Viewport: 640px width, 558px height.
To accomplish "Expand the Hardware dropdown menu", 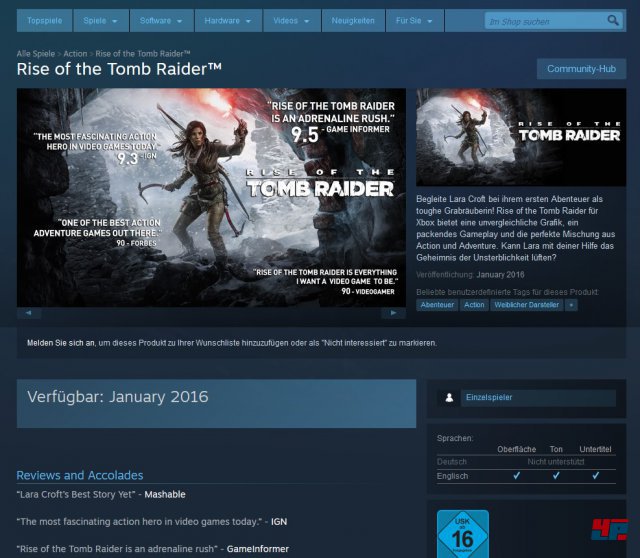I will tap(228, 20).
